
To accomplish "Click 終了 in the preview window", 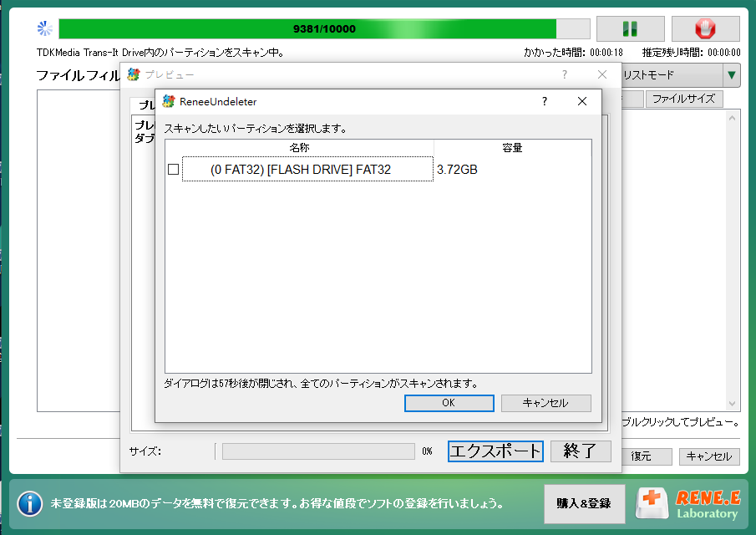I will [x=581, y=451].
